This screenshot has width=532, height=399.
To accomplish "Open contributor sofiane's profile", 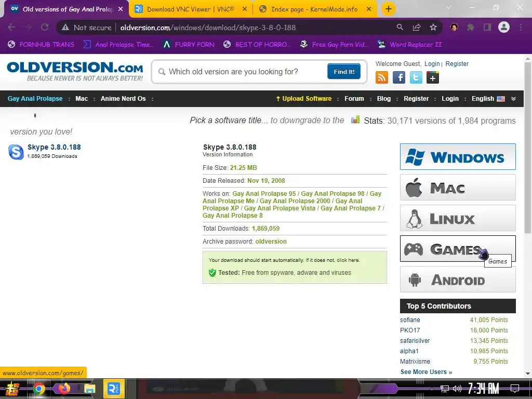I will (410, 320).
